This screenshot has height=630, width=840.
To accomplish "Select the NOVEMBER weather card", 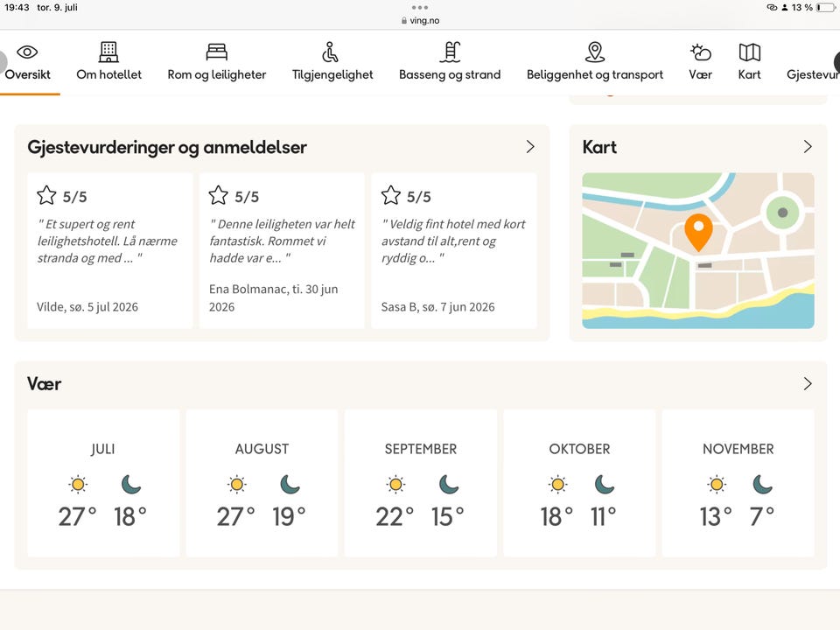I will (738, 483).
